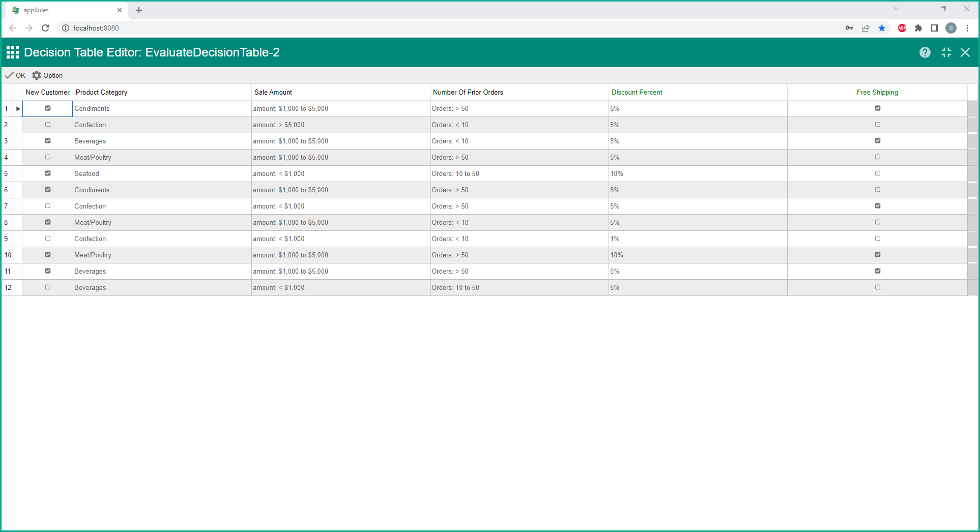Image resolution: width=980 pixels, height=532 pixels.
Task: Toggle the bookmark star icon
Action: tap(882, 28)
